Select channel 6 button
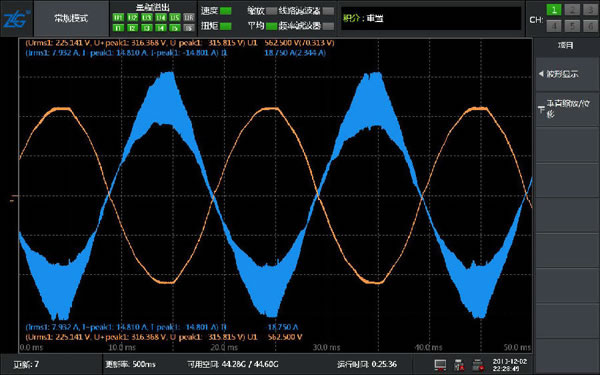Image resolution: width=600 pixels, height=375 pixels. click(x=590, y=26)
